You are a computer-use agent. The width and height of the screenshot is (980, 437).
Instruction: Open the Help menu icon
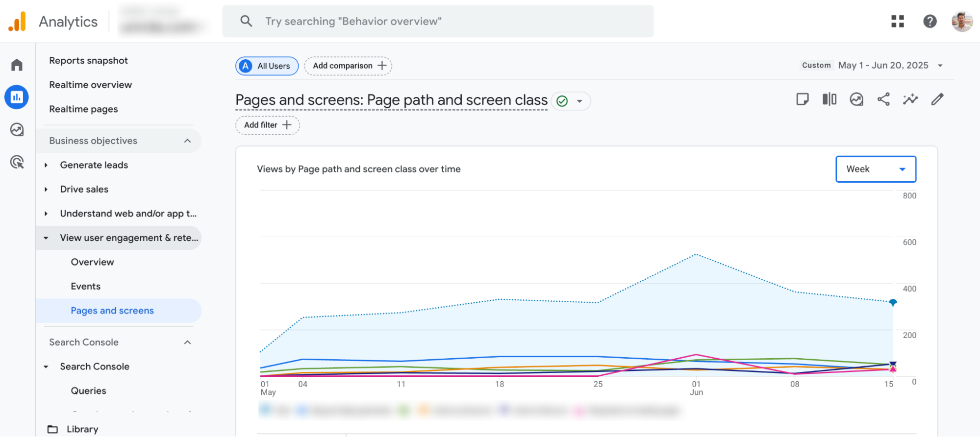(x=930, y=21)
